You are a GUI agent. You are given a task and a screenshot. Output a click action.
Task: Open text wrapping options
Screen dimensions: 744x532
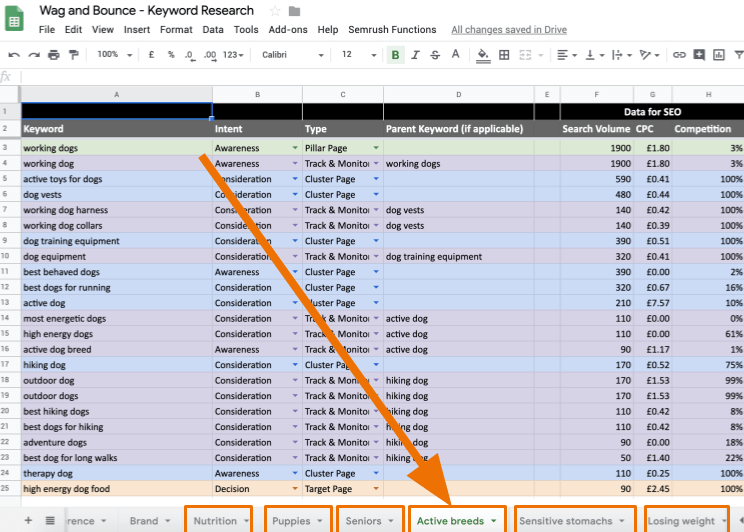click(x=621, y=55)
